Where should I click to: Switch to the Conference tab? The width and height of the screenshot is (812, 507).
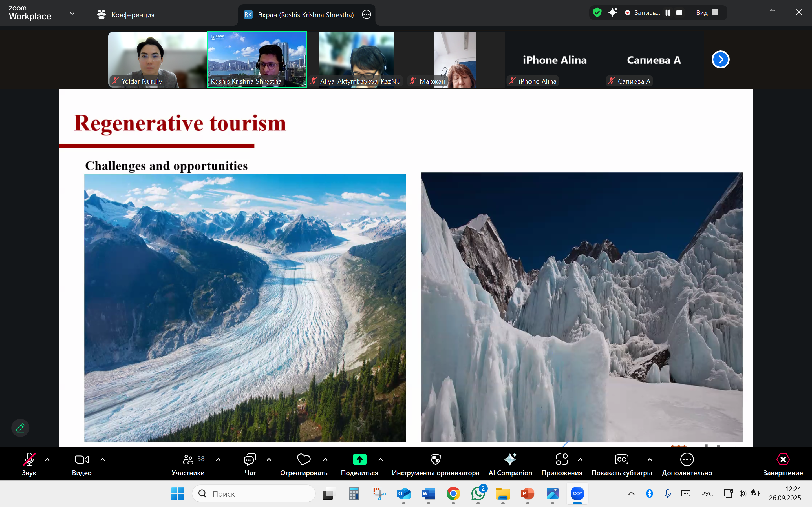[x=126, y=14]
